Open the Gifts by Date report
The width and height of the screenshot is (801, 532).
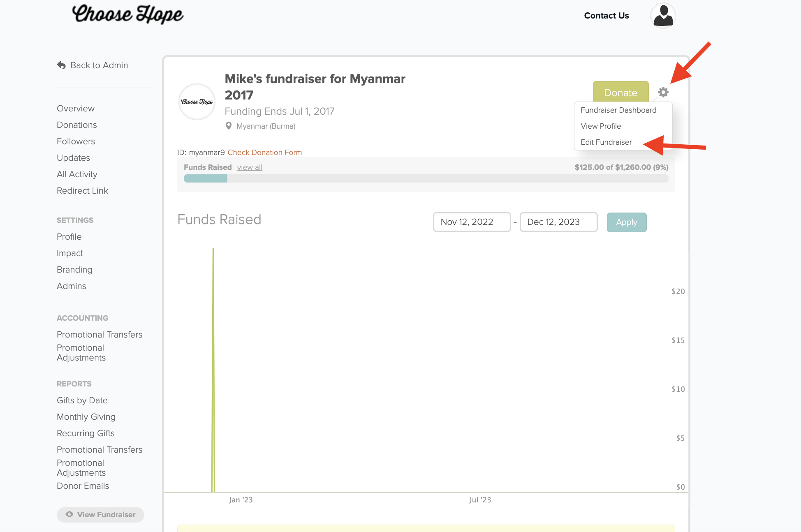82,400
